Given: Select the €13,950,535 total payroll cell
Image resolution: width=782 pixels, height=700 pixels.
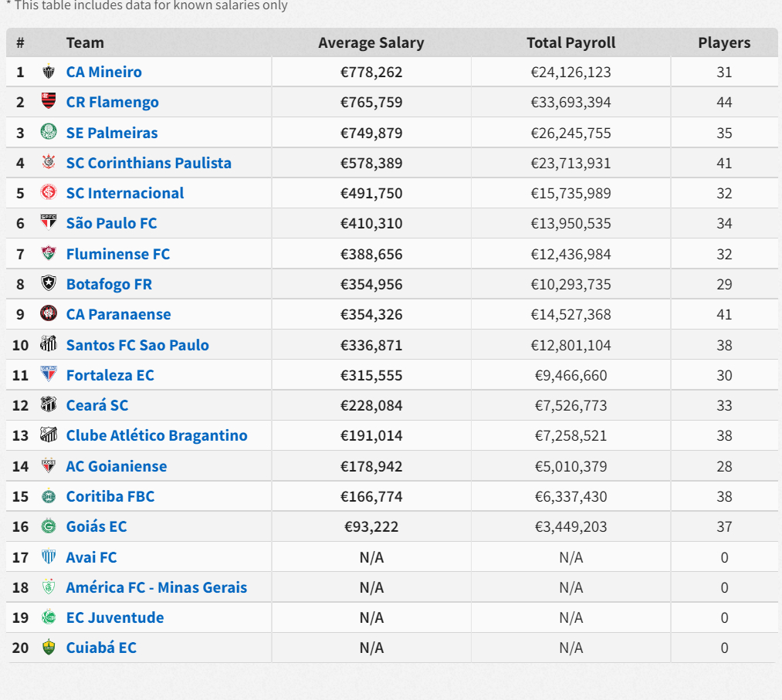Looking at the screenshot, I should coord(571,223).
